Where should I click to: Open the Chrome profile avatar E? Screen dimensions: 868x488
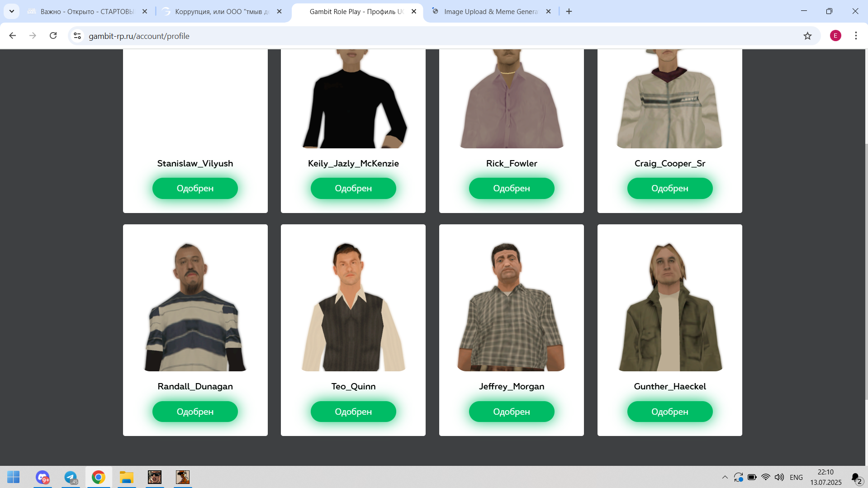pyautogui.click(x=835, y=36)
